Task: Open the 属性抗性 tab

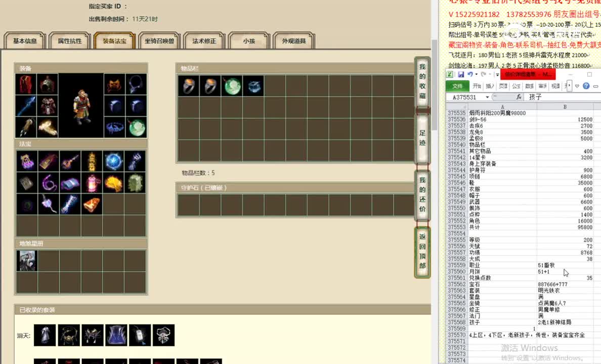Action: (70, 41)
